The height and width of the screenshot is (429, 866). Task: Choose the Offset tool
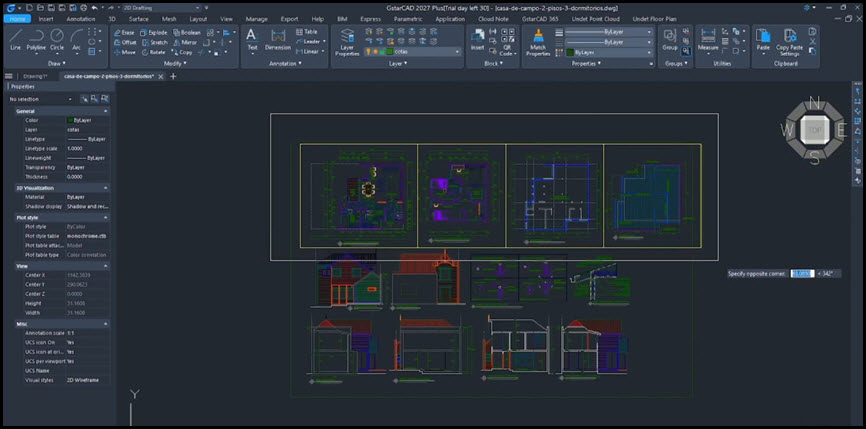125,42
